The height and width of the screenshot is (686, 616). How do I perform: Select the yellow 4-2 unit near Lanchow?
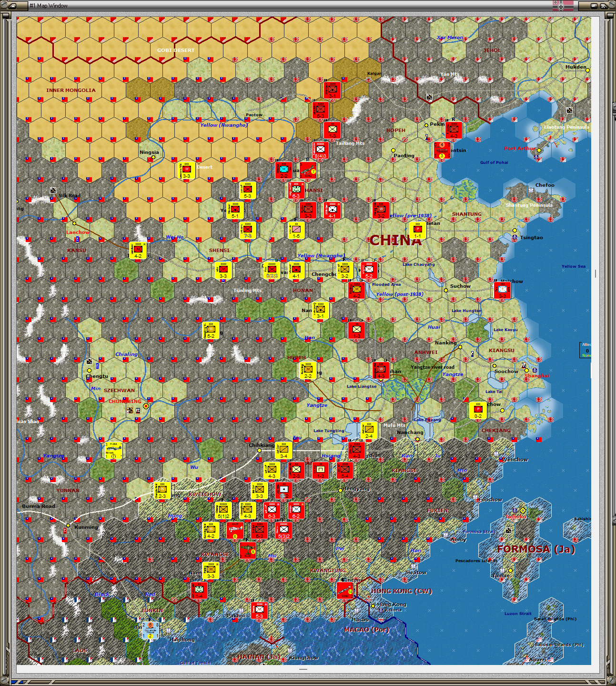pos(138,250)
